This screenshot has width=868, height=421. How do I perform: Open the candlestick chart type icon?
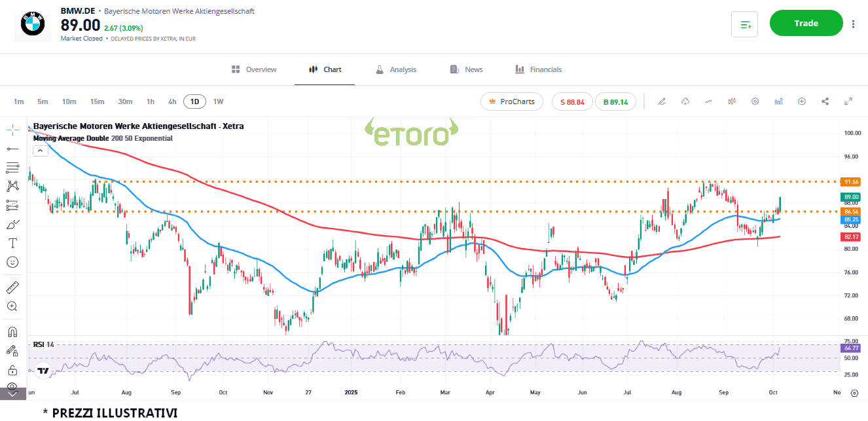[x=732, y=101]
